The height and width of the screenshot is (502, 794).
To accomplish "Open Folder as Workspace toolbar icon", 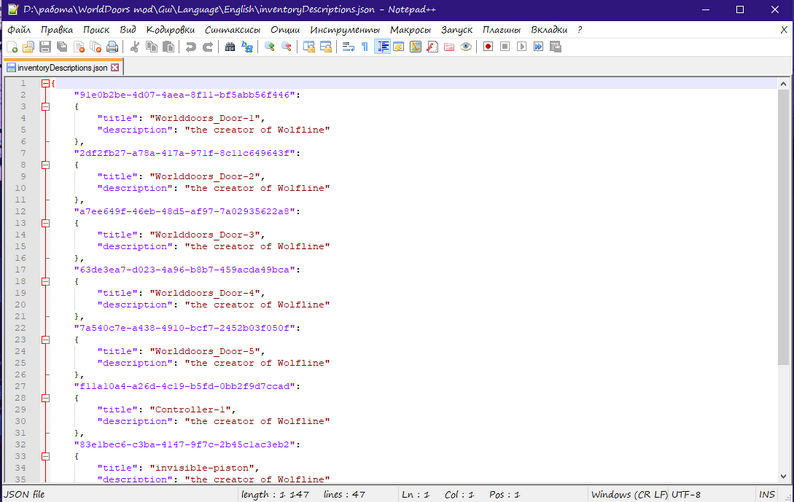I will click(449, 47).
